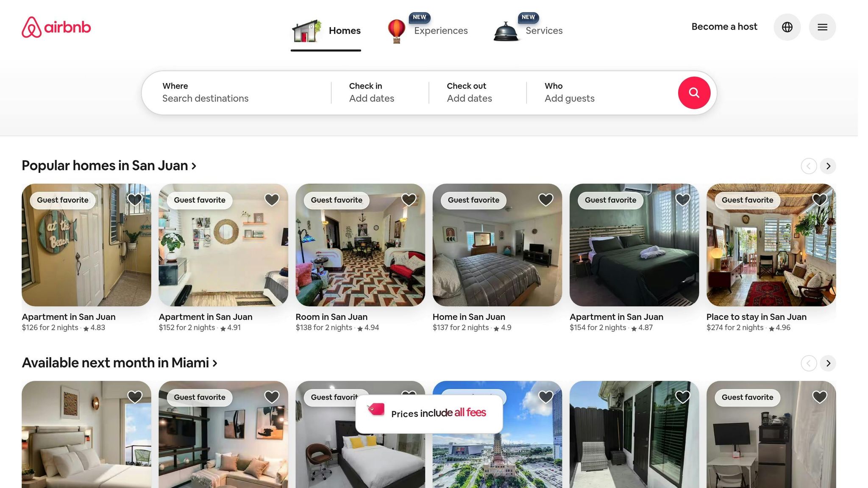
Task: Heart the Room in San Juan listing
Action: (x=409, y=199)
